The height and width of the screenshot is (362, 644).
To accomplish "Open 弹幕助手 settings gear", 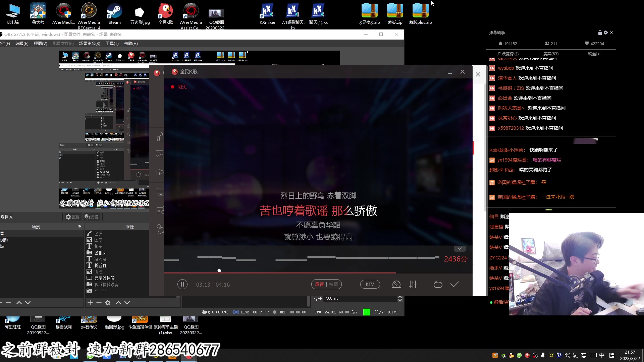I will coord(606,33).
